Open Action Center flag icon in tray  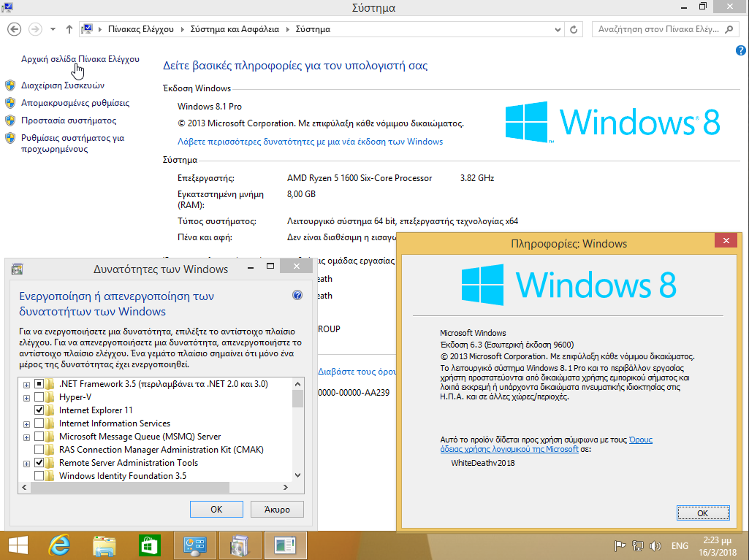[x=620, y=545]
